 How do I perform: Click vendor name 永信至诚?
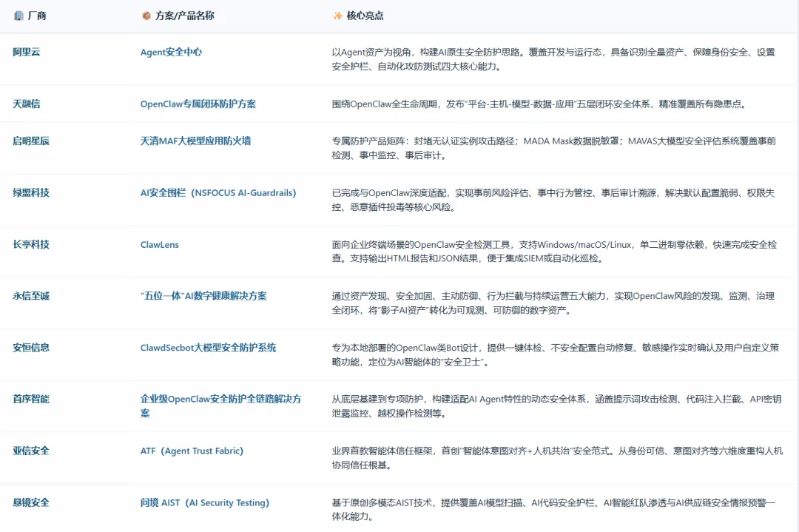[x=31, y=296]
